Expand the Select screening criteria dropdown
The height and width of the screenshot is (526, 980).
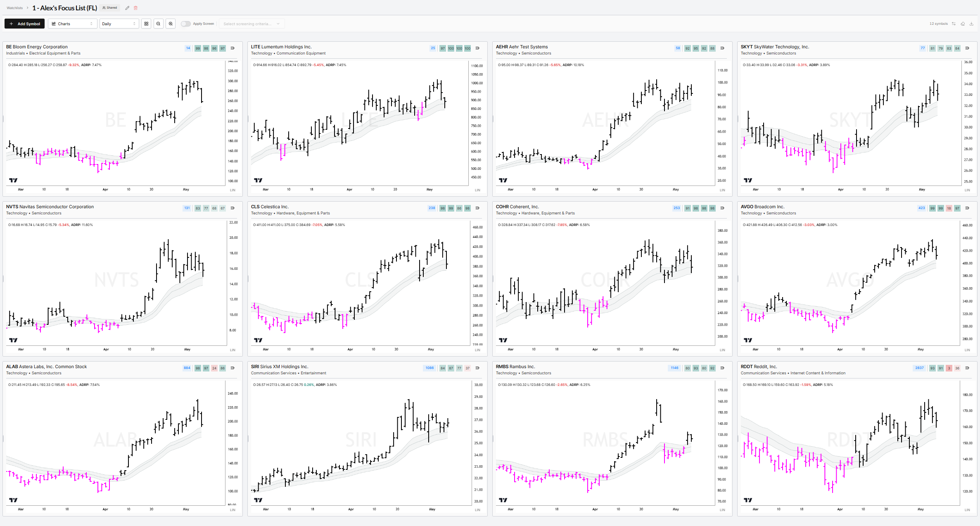point(252,24)
